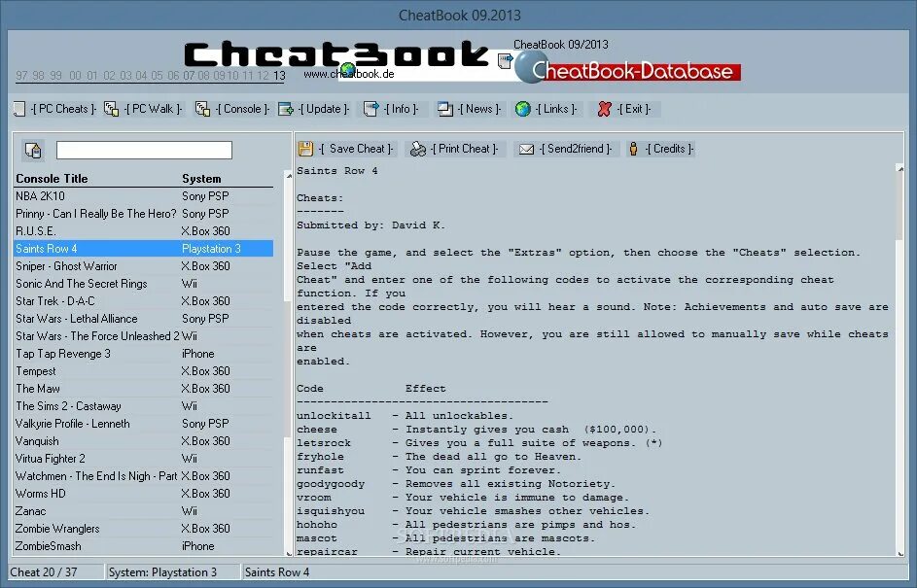
Task: Click the Send2friend envelope icon
Action: click(x=526, y=150)
